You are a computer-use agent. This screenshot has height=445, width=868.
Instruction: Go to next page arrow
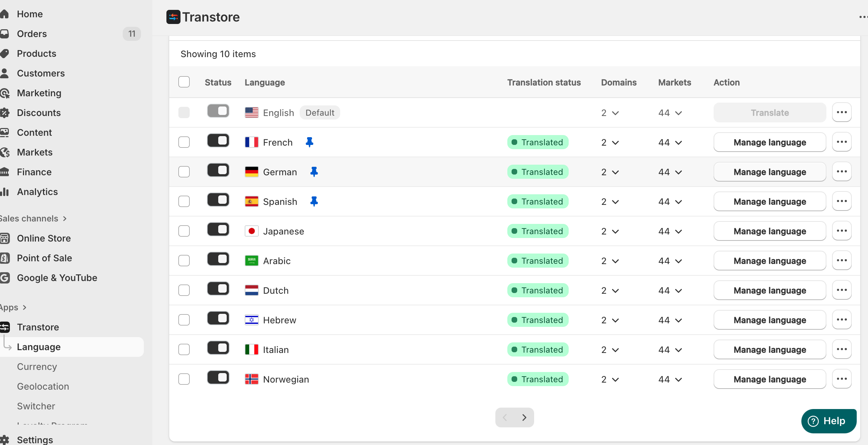pyautogui.click(x=524, y=417)
